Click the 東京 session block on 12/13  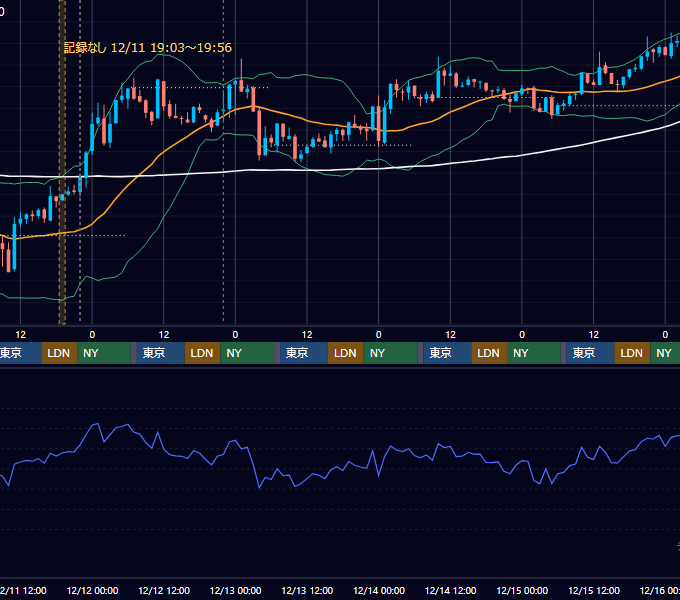point(304,353)
